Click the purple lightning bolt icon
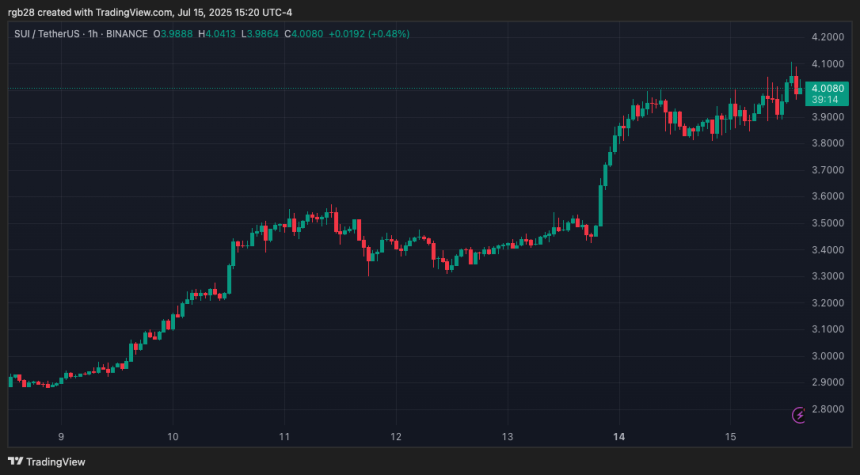The height and width of the screenshot is (475, 860). point(799,415)
